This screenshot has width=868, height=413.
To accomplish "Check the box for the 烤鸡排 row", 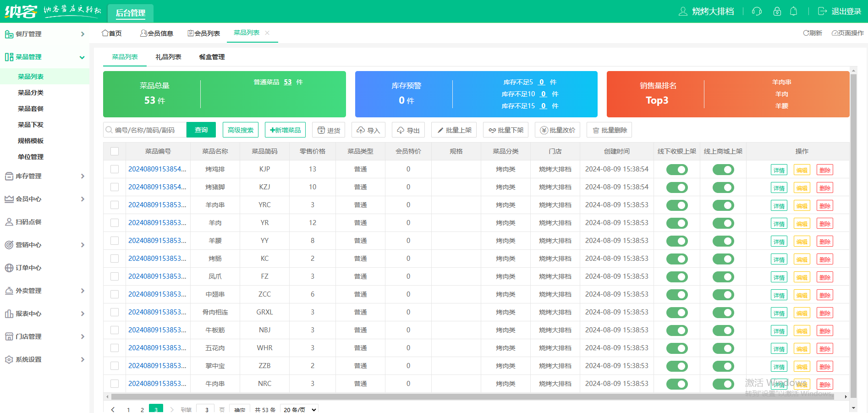I will point(115,169).
